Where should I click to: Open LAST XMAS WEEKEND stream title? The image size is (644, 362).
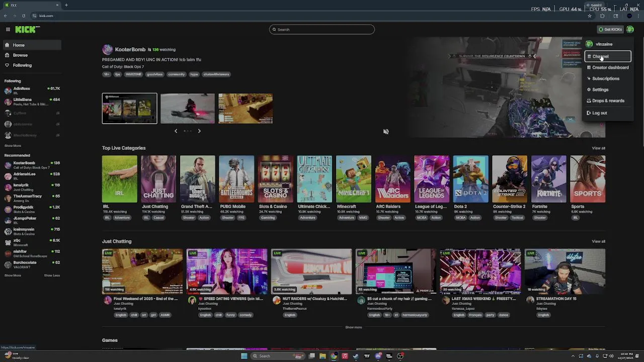(484, 299)
